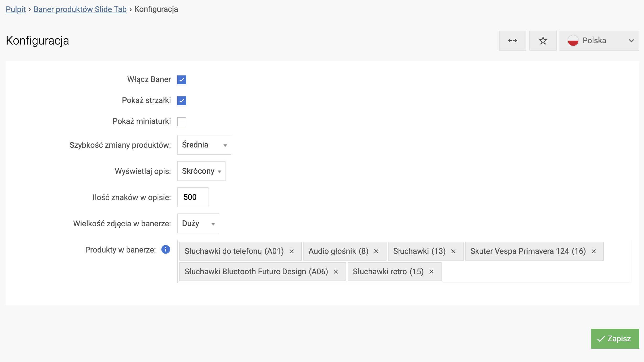
Task: Remove Słuchawki do telefonu (A01) tag
Action: (x=292, y=251)
